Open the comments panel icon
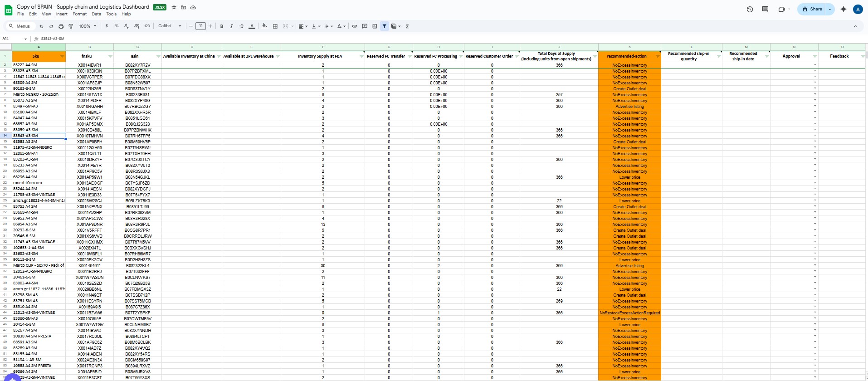Screen dimensions: 868x381 [765, 9]
